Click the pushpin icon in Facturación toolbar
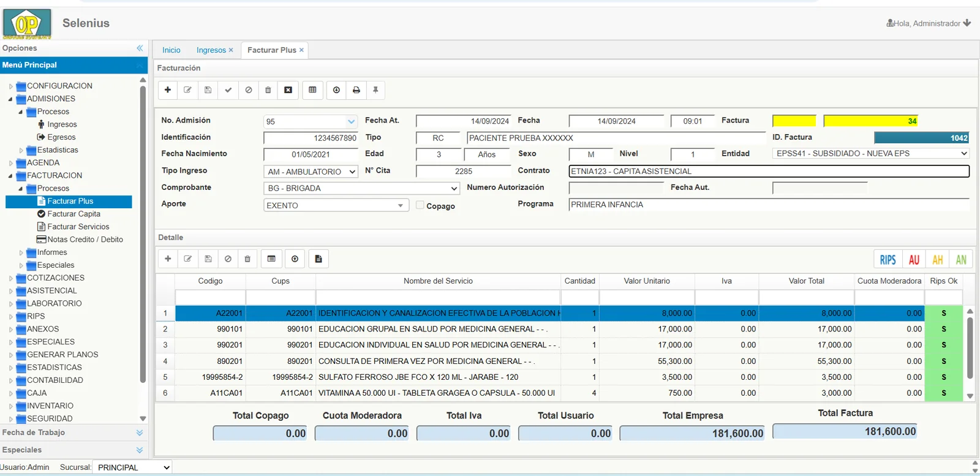The height and width of the screenshot is (476, 980). pyautogui.click(x=376, y=90)
